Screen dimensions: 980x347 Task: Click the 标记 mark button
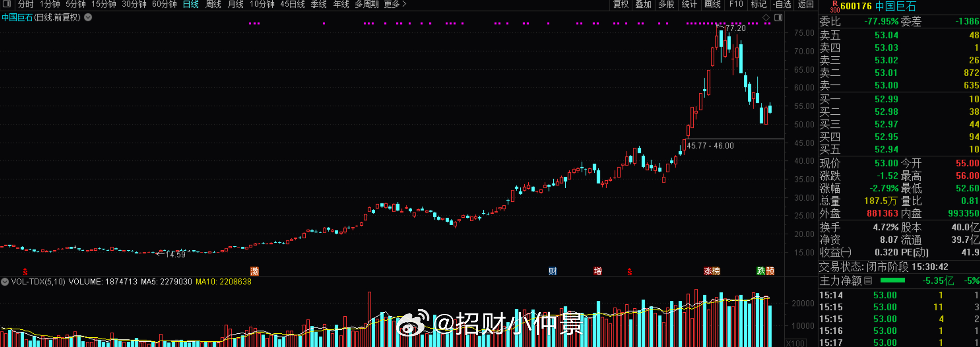[x=759, y=4]
